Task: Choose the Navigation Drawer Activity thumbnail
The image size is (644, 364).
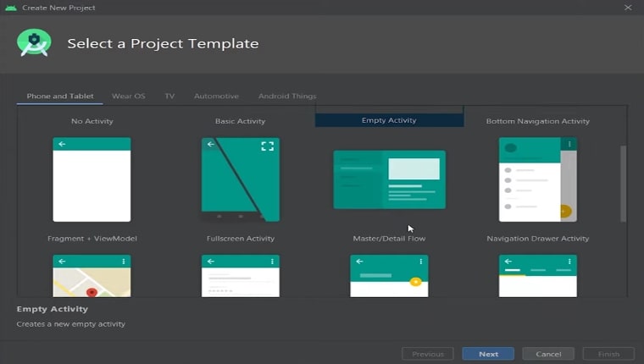Action: click(x=537, y=276)
